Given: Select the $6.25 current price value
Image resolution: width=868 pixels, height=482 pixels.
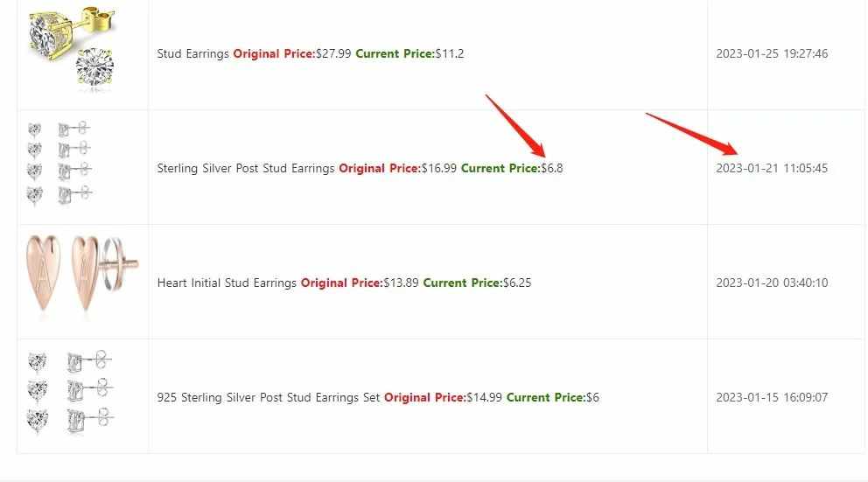Looking at the screenshot, I should 517,283.
